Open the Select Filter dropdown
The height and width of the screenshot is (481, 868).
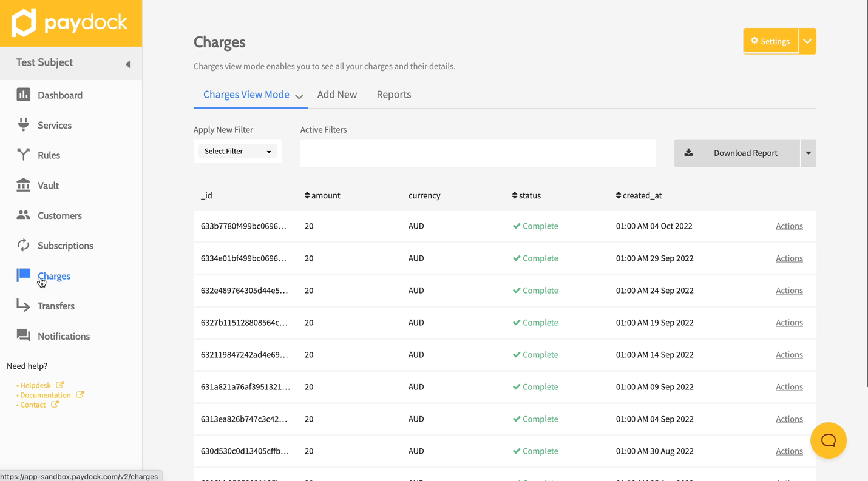[237, 151]
